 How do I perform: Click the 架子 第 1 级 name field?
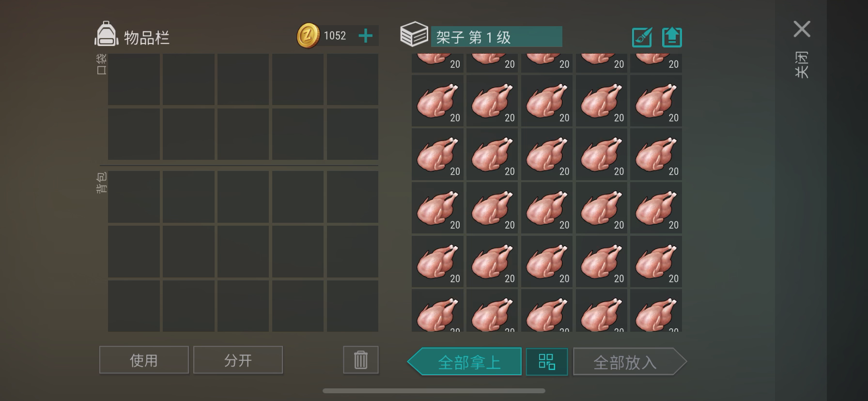pyautogui.click(x=496, y=37)
